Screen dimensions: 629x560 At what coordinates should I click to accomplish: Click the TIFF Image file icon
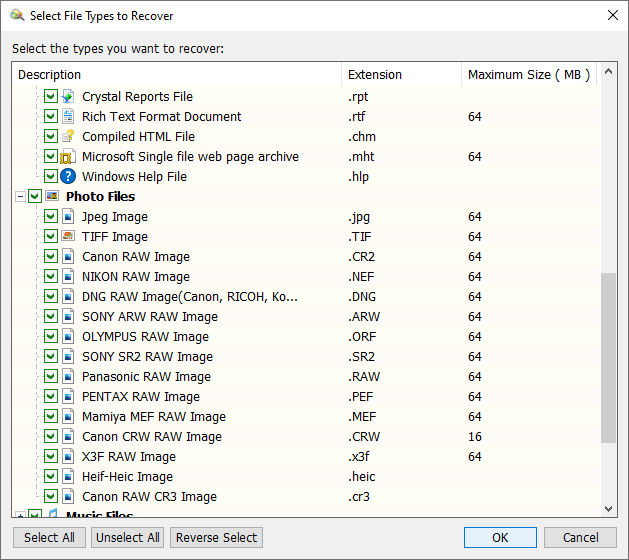pos(68,236)
